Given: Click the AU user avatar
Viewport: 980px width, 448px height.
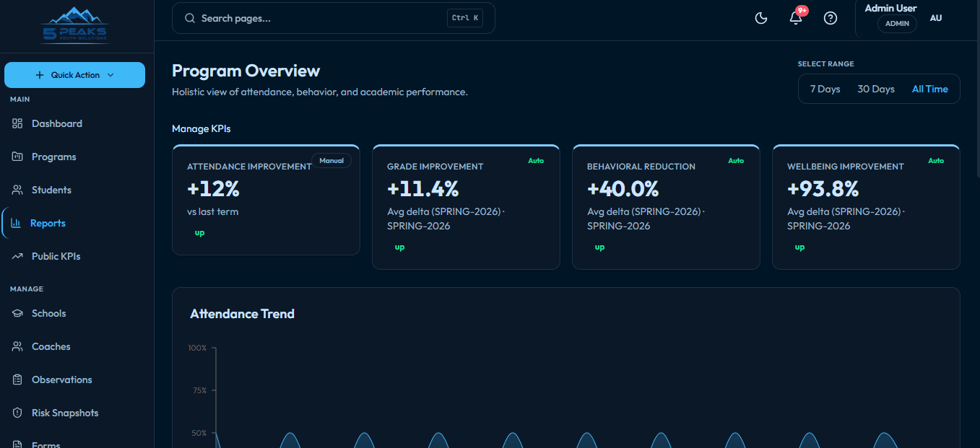Looking at the screenshot, I should (x=936, y=18).
